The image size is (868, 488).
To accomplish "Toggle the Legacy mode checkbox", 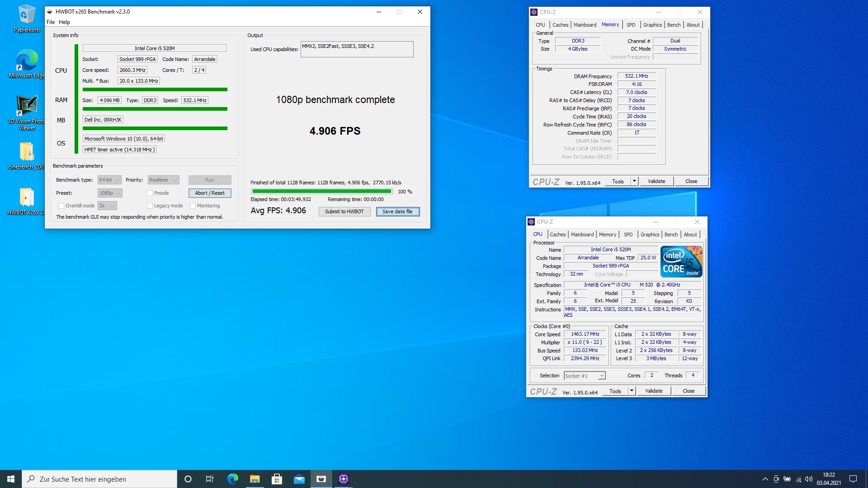I will pos(150,206).
